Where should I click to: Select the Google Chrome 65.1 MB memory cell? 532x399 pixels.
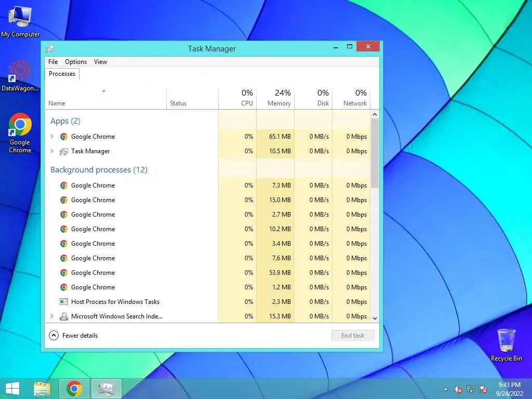click(x=275, y=137)
